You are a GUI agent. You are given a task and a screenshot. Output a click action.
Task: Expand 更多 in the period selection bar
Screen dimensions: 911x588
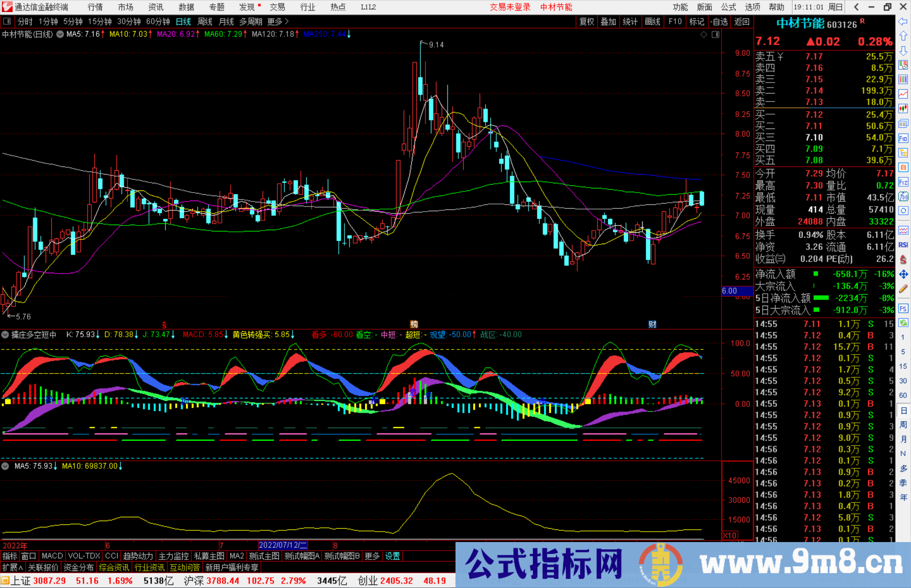274,21
